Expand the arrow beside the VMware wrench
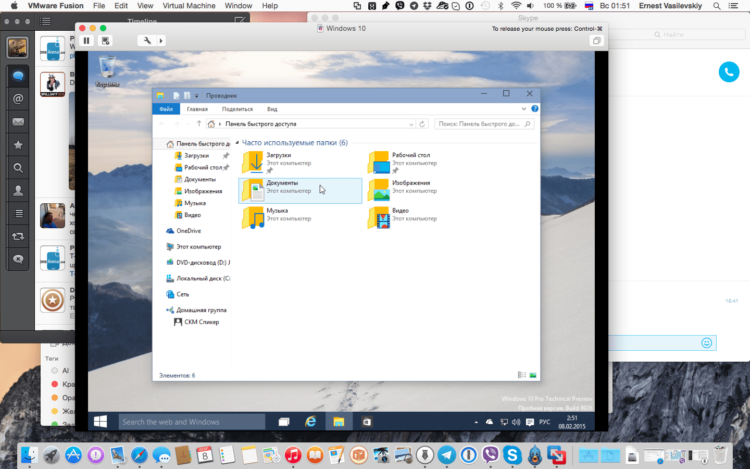Screen dimensions: 750x469 tap(161, 41)
